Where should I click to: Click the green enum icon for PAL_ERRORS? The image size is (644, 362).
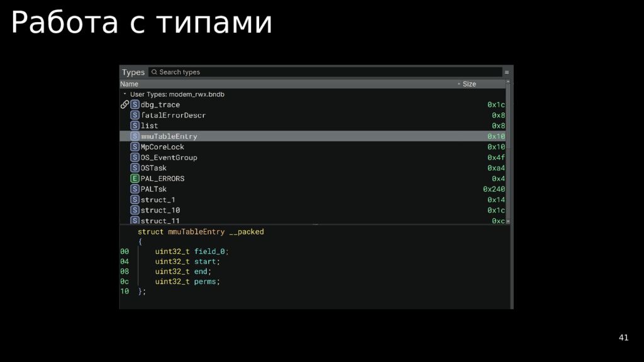[x=135, y=178]
